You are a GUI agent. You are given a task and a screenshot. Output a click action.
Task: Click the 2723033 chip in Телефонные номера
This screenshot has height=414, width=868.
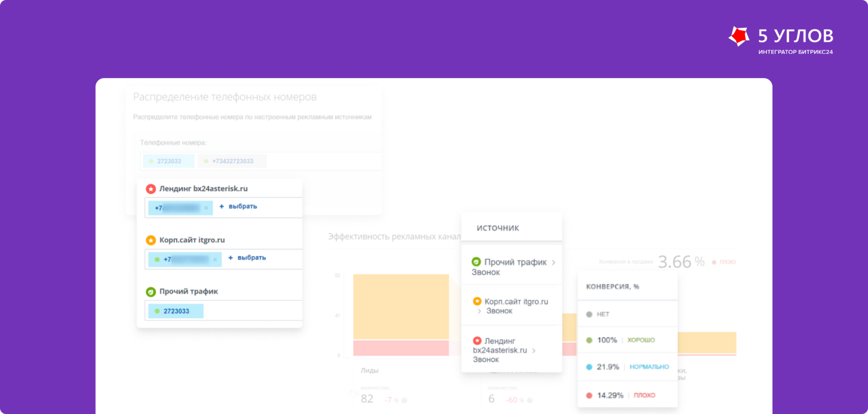169,161
